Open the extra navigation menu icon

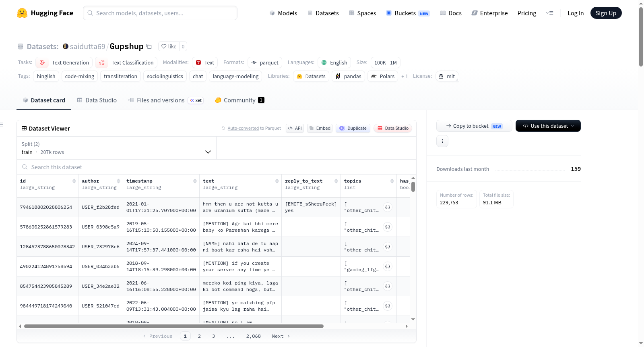(x=549, y=13)
